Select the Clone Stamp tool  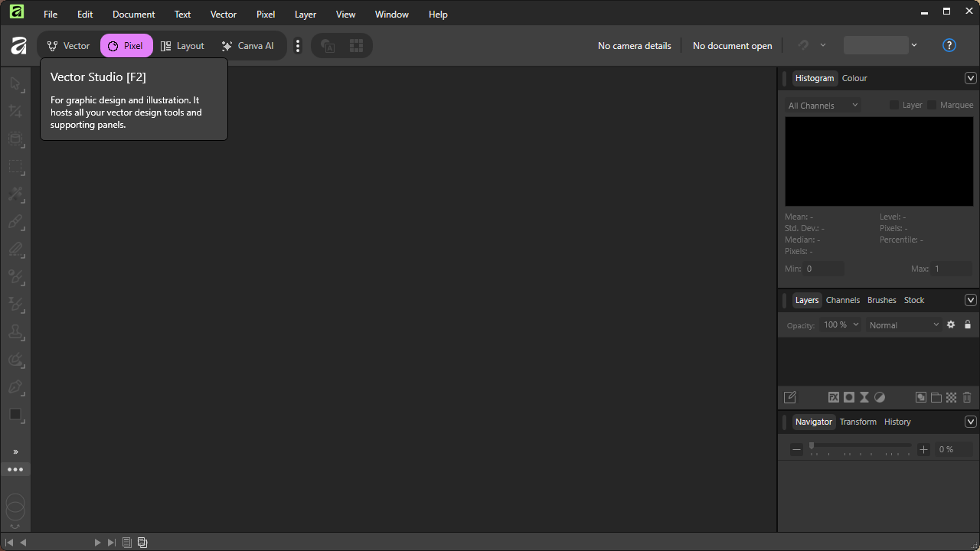[x=15, y=332]
